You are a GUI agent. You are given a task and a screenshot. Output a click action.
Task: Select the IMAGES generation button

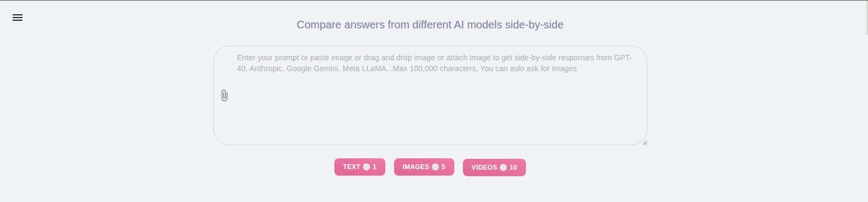[424, 167]
